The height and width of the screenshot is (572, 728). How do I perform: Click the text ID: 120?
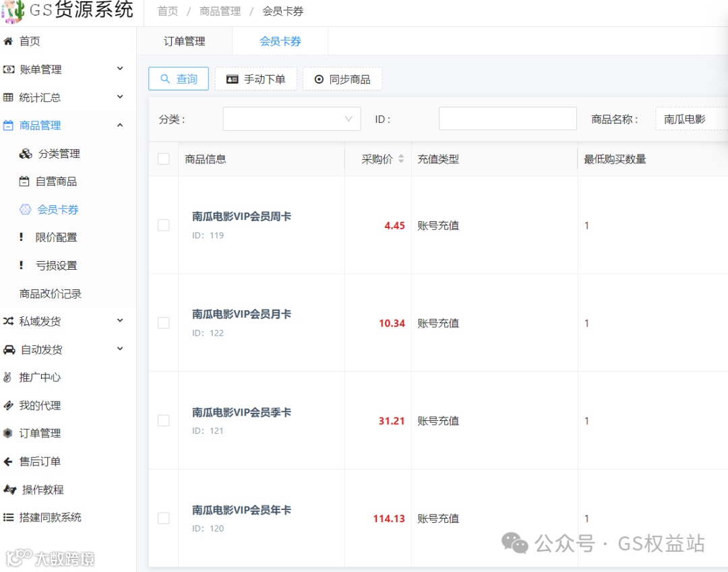point(208,528)
